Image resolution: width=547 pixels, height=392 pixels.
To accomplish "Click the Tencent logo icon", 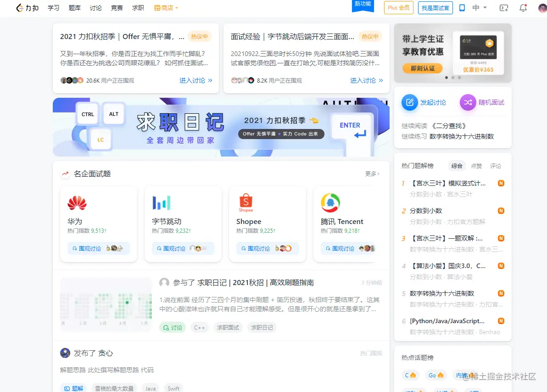I will point(330,203).
